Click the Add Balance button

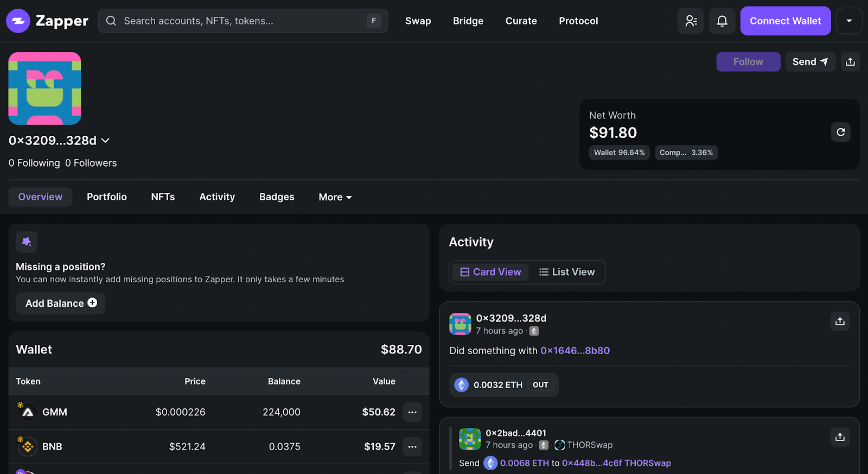[x=60, y=304]
